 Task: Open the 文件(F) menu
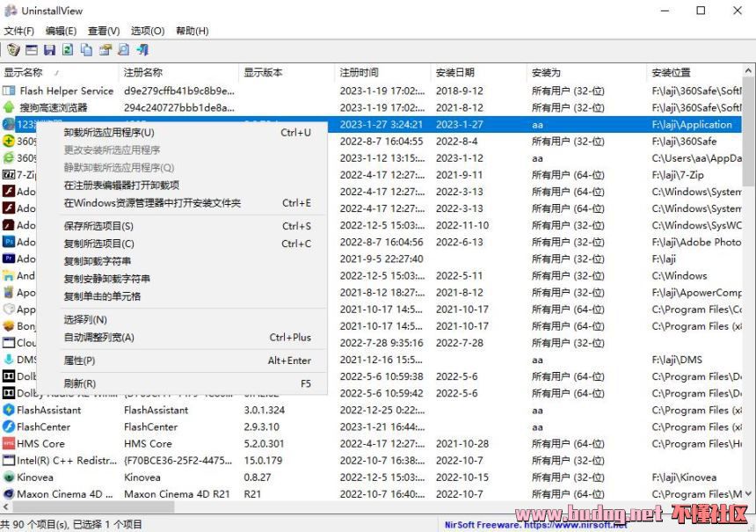tap(19, 31)
